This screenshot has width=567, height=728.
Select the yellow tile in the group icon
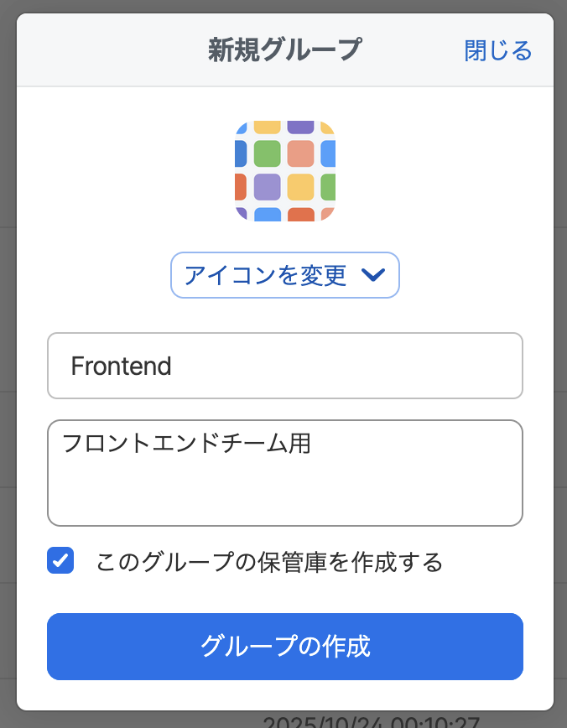point(299,186)
